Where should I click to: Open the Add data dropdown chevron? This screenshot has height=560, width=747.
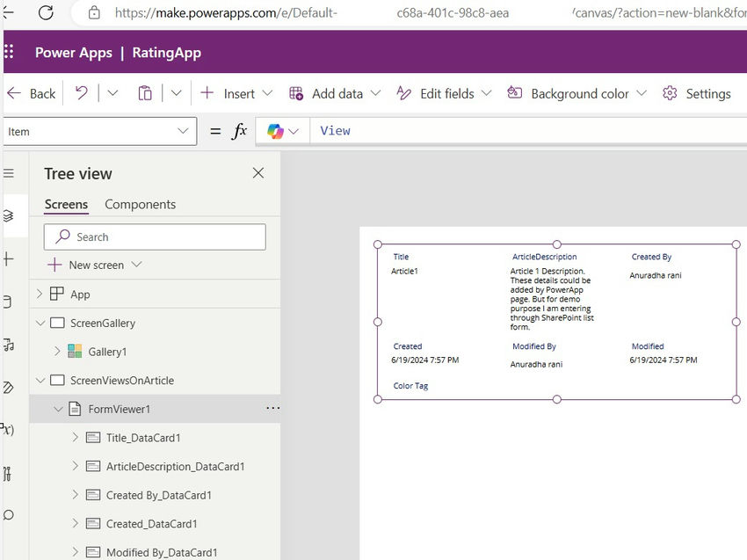coord(374,93)
